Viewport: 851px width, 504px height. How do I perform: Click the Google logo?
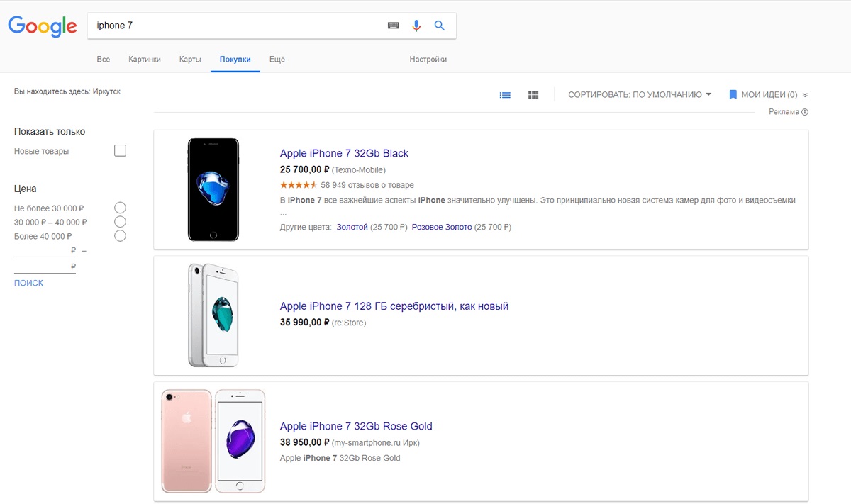click(x=42, y=26)
